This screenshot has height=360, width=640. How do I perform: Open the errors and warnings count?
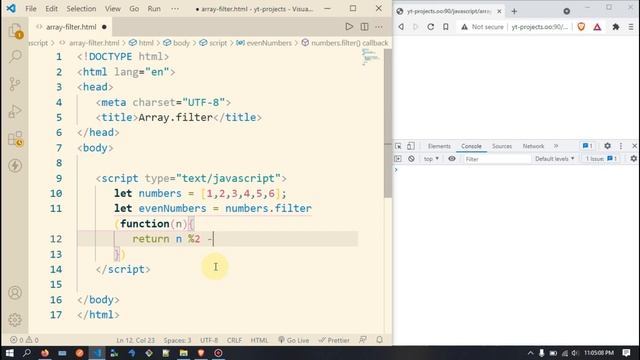(24, 340)
